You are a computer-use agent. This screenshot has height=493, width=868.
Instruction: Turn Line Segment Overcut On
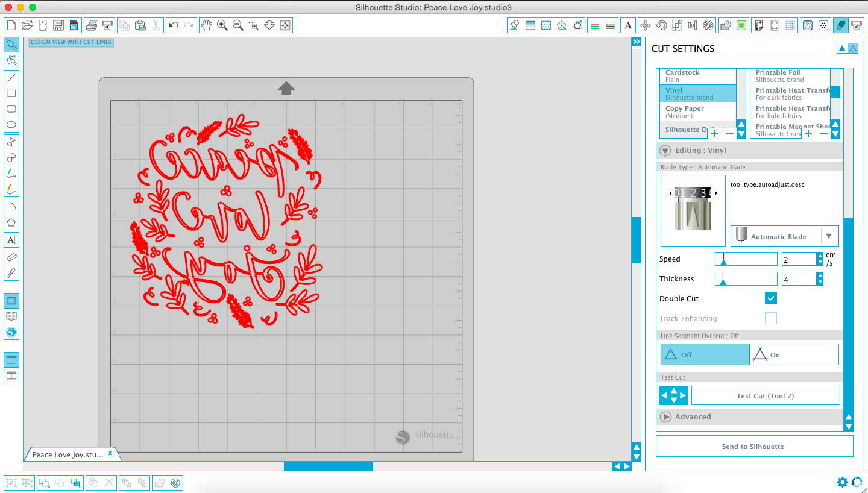[x=794, y=355]
